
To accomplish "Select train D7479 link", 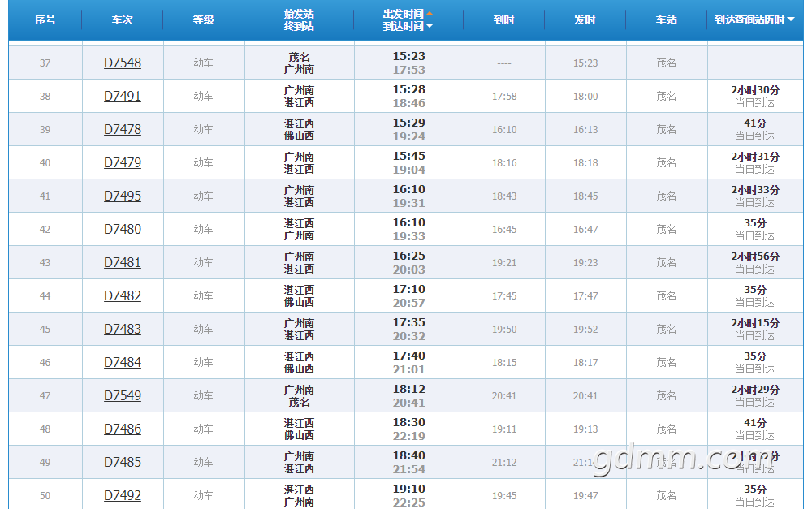I will click(123, 162).
